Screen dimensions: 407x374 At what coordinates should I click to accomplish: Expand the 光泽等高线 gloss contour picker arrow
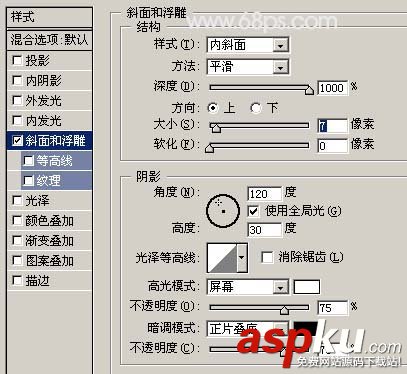[242, 258]
